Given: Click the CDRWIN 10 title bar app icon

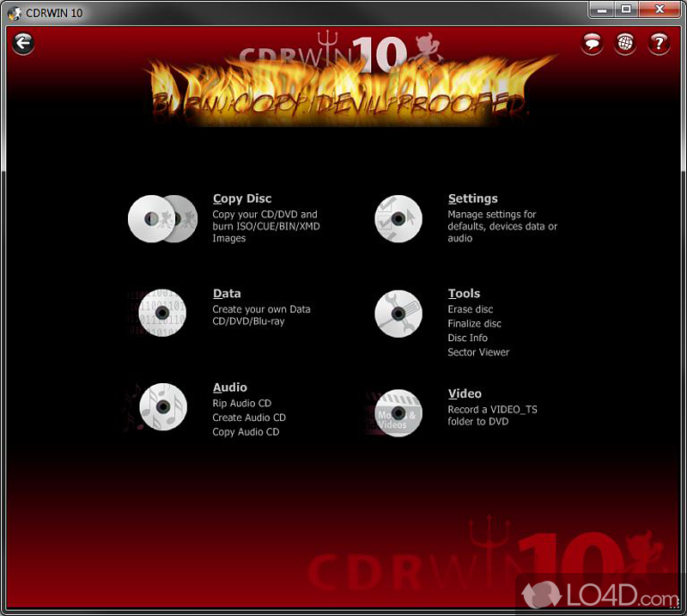Looking at the screenshot, I should (15, 13).
